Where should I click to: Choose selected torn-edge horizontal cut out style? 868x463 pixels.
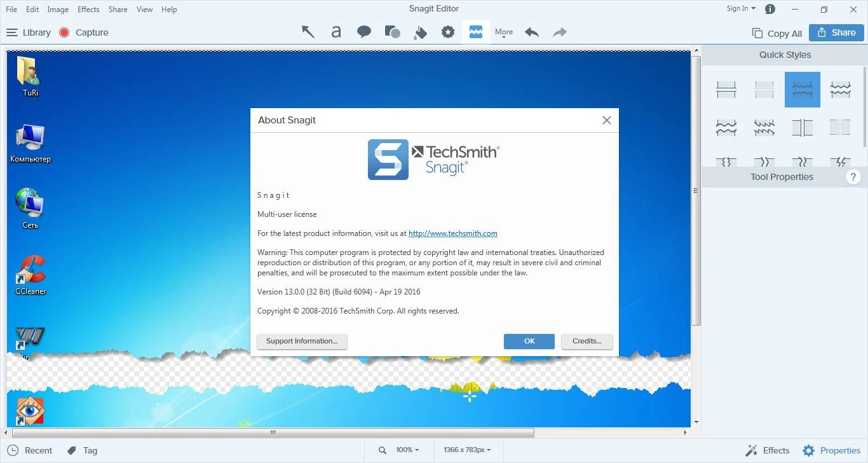click(803, 90)
